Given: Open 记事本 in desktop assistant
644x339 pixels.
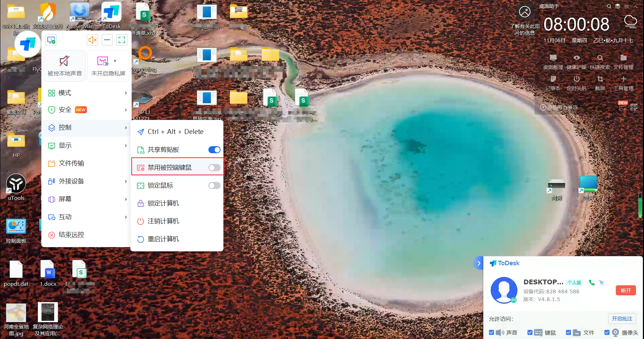Looking at the screenshot, I should click(x=553, y=83).
